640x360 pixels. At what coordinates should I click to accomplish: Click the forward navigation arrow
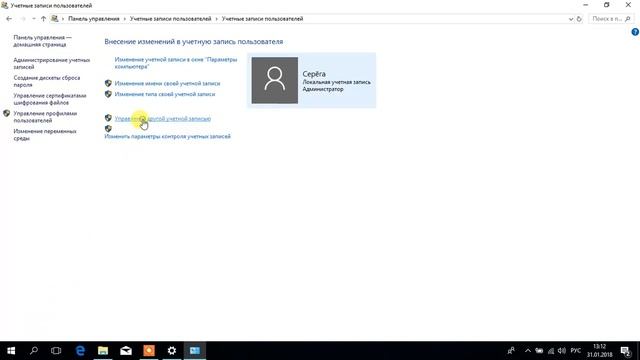pos(23,19)
